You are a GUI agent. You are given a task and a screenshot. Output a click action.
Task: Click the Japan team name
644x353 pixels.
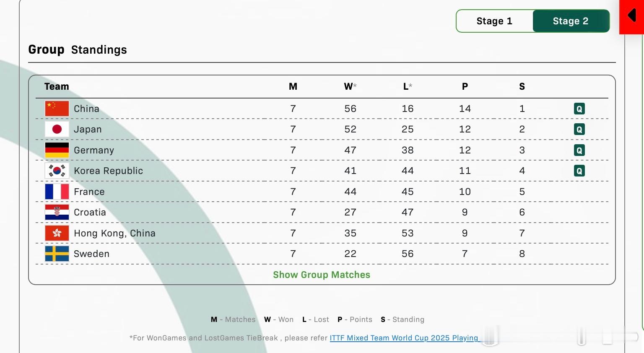(x=88, y=129)
